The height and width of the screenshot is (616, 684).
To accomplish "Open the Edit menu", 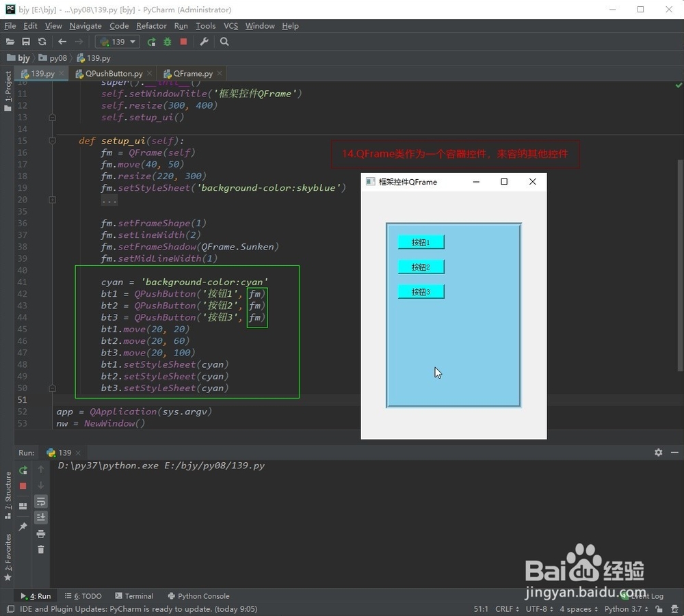I will coord(30,26).
